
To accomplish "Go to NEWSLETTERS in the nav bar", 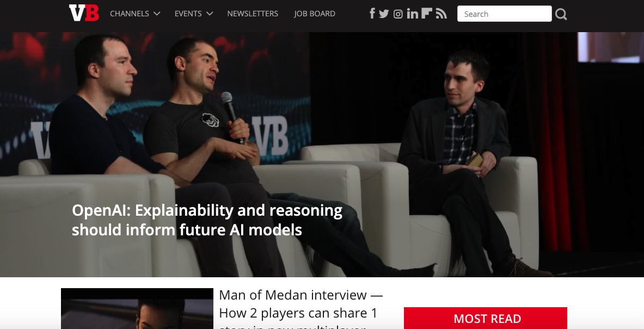I will 253,14.
